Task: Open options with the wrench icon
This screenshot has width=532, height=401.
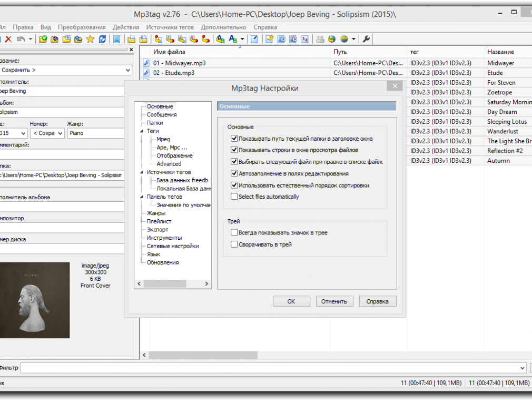Action: [366, 39]
